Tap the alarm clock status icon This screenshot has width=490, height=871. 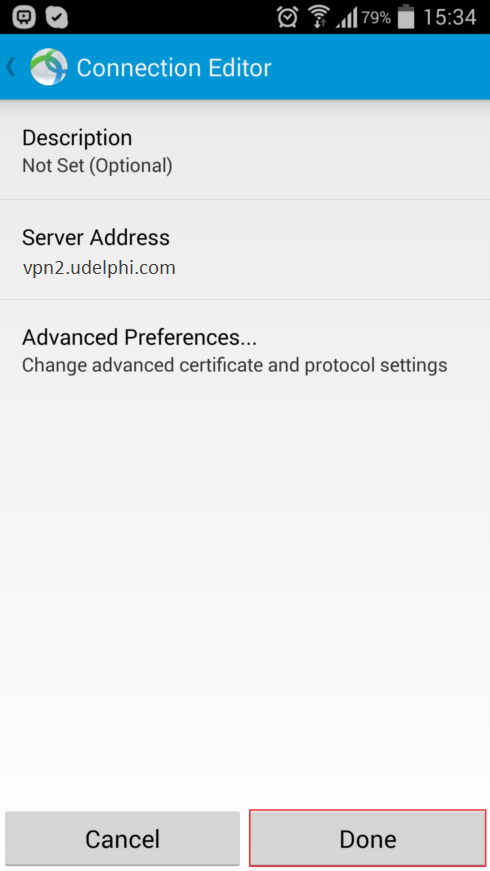[x=288, y=17]
